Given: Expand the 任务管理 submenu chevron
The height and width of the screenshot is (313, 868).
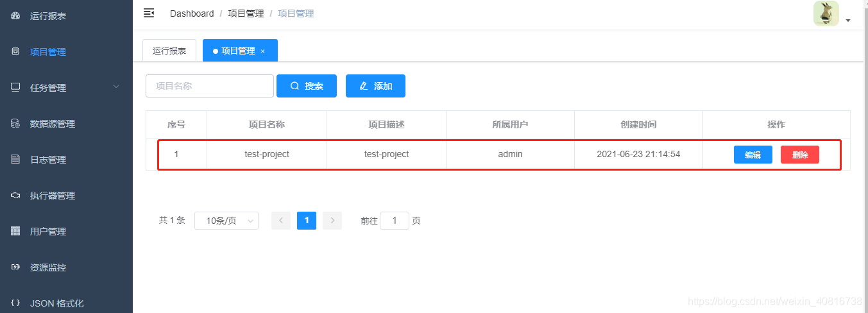Looking at the screenshot, I should tap(116, 87).
